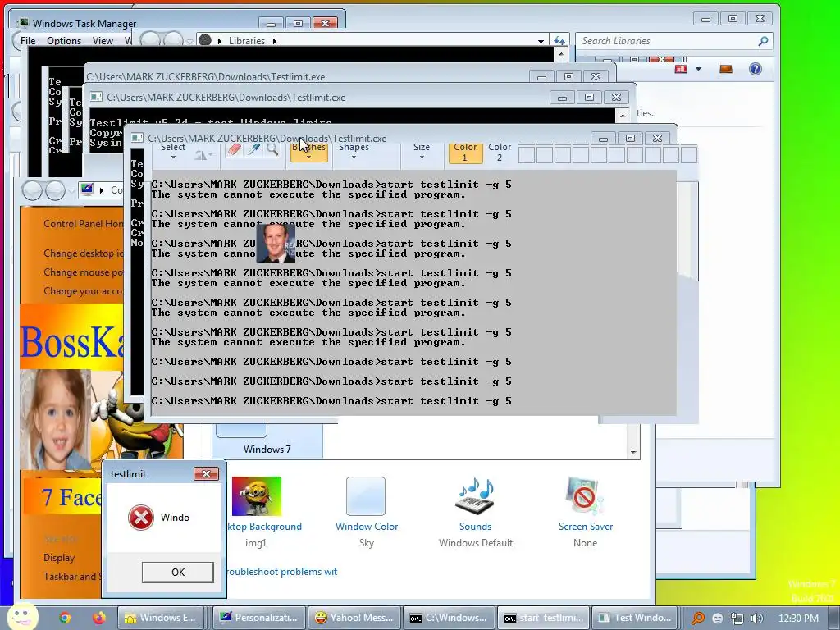Switch to Windows Explorer taskbar button
Image resolution: width=840 pixels, height=630 pixels.
(x=161, y=618)
